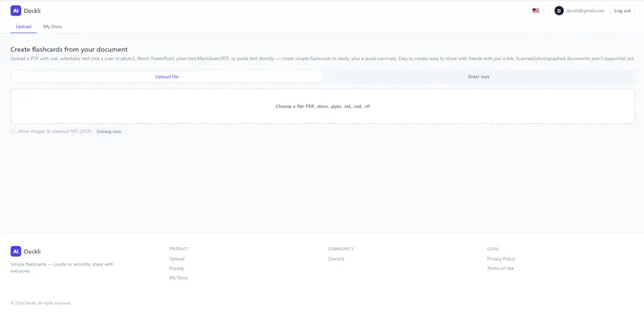Click the Simple flashcards tagline in footer
This screenshot has width=644, height=318.
coord(62,267)
